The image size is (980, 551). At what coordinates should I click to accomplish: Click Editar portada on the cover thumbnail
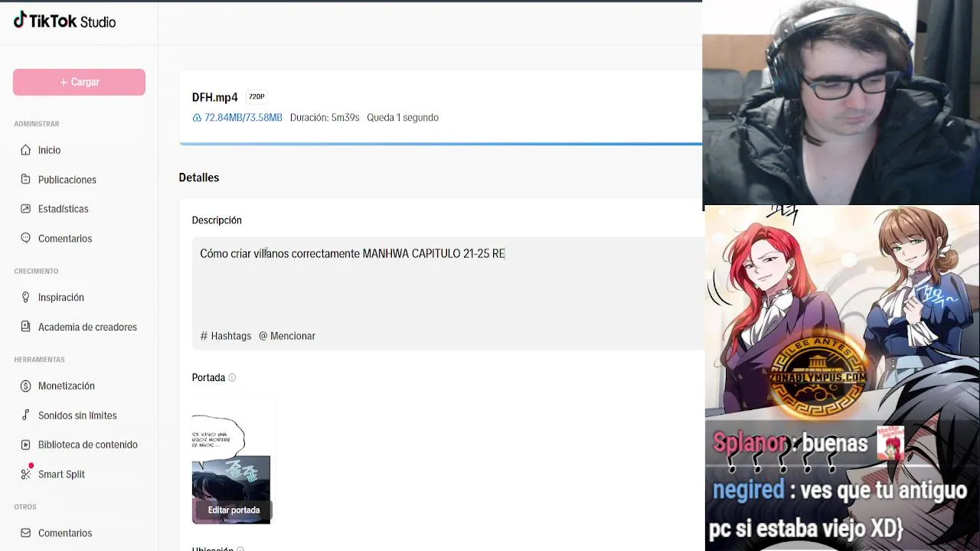pos(234,510)
